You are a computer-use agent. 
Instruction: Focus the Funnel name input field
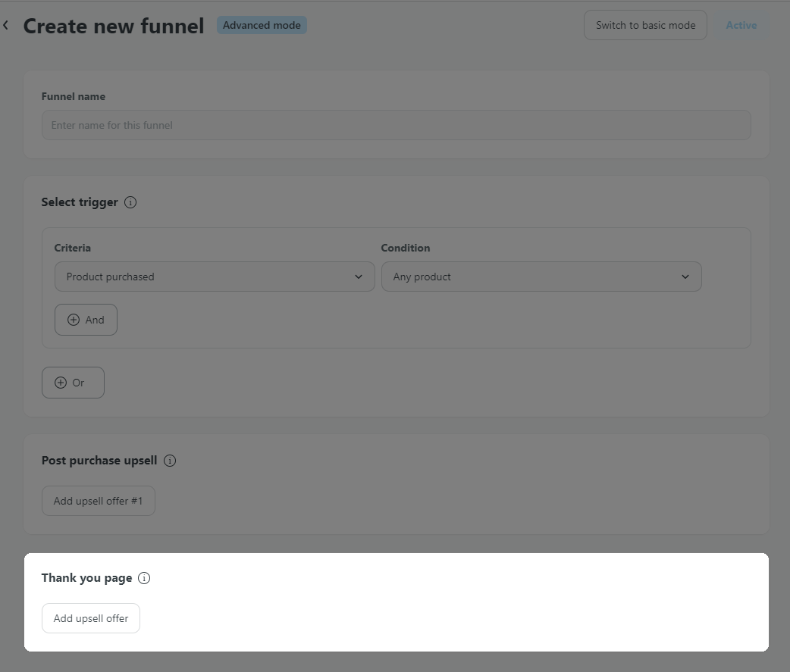(396, 125)
